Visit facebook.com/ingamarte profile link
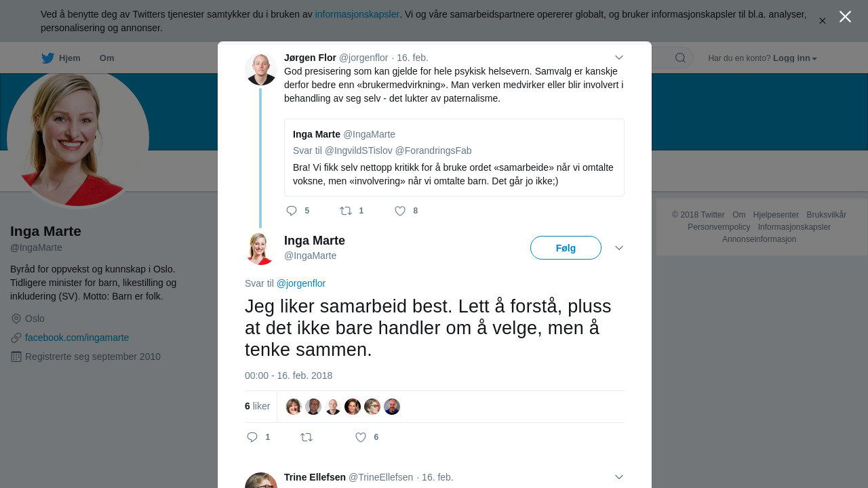Image resolution: width=868 pixels, height=488 pixels. 77,338
